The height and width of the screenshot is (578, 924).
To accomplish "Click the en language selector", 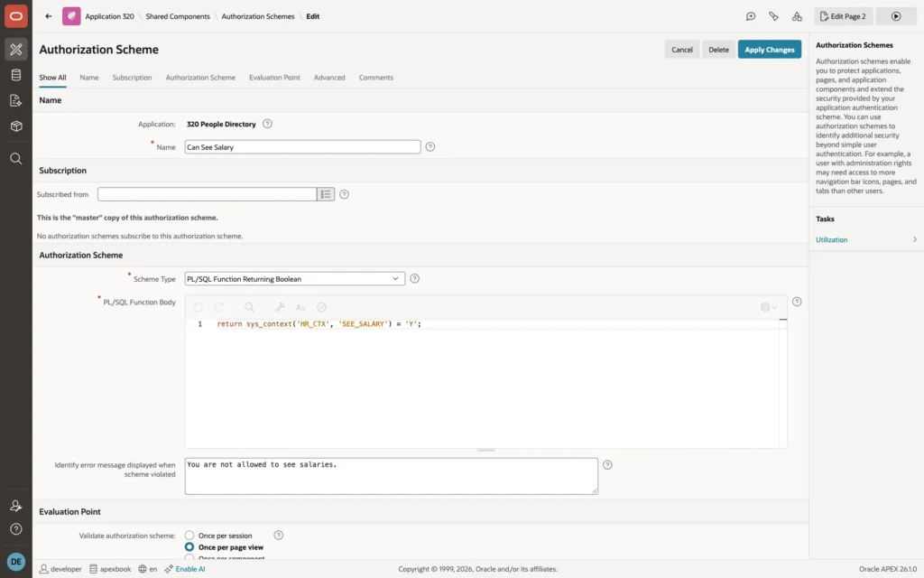I will tap(148, 569).
